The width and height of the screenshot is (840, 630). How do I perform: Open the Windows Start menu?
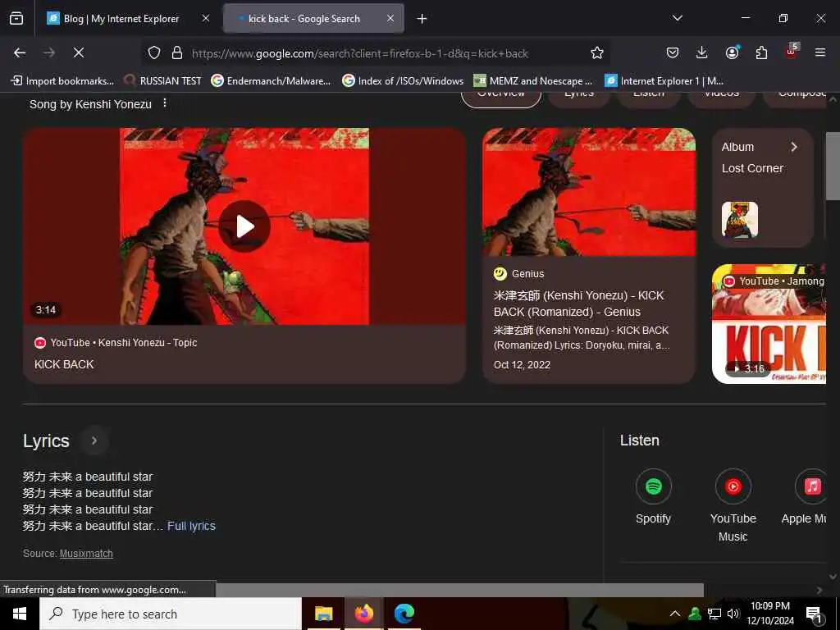point(20,614)
